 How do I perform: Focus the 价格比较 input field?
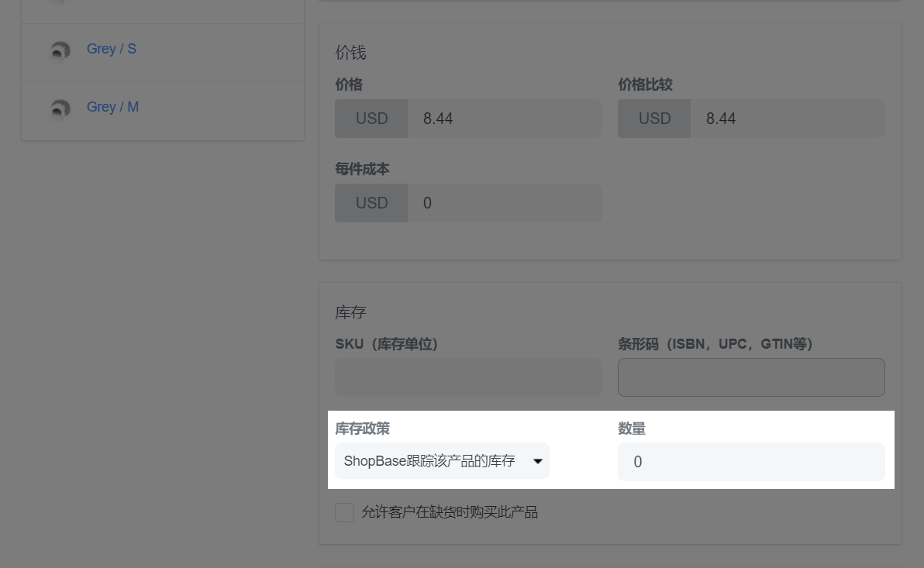(x=787, y=119)
